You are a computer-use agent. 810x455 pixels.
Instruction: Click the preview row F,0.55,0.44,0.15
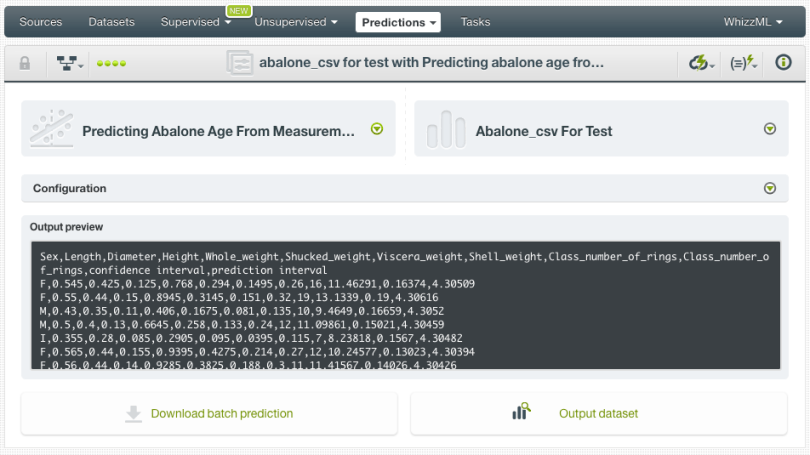click(239, 297)
